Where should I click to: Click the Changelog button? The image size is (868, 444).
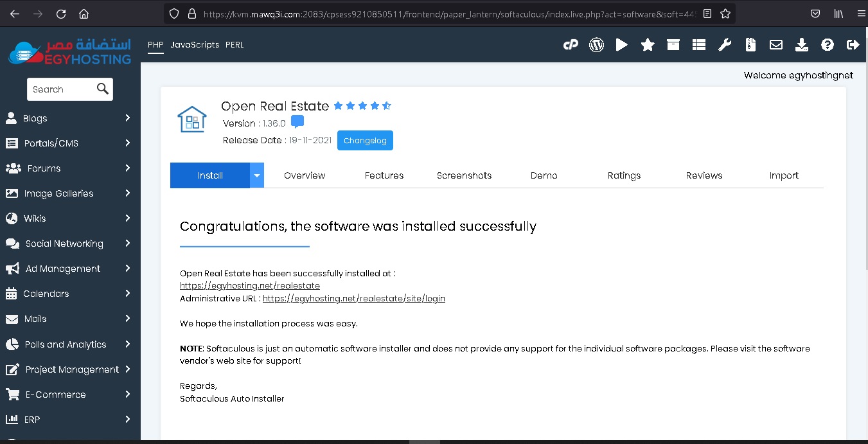[365, 141]
